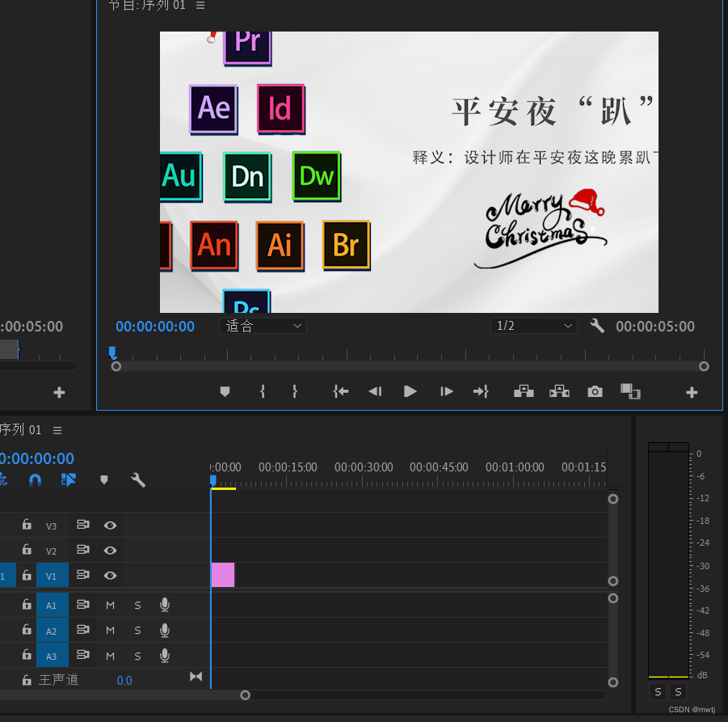Open Program monitor panel menu

200,5
